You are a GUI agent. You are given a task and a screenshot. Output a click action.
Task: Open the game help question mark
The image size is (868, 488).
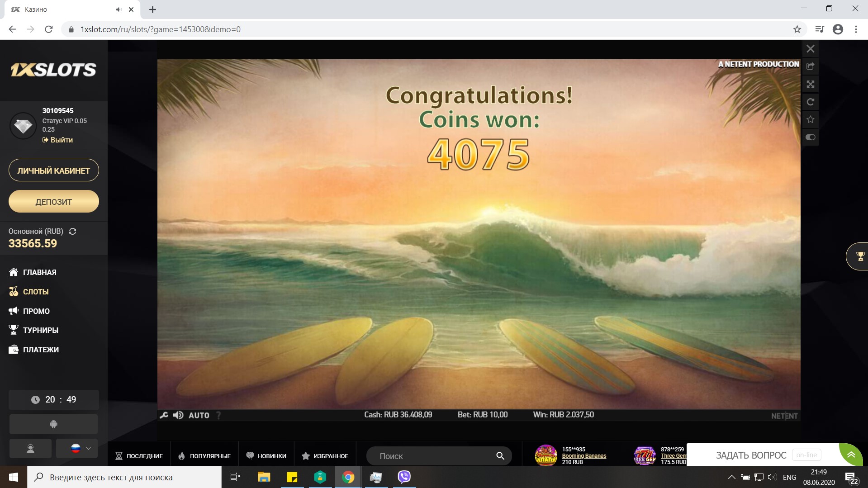218,415
